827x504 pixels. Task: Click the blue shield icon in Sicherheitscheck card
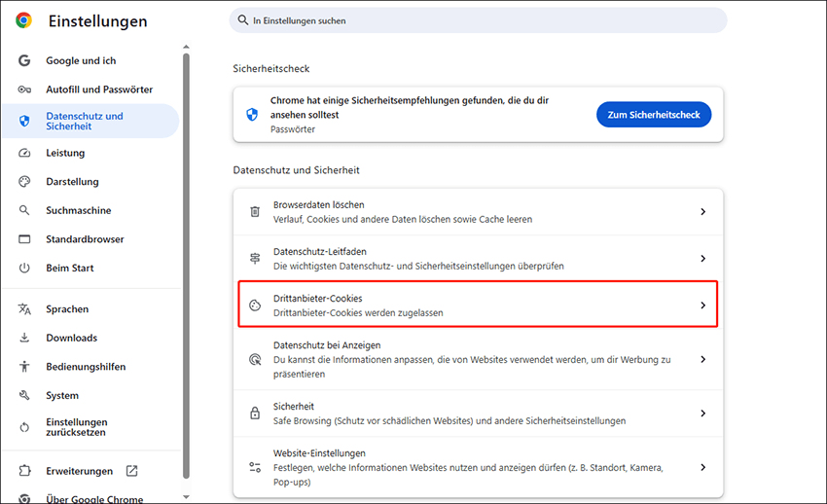coord(252,115)
